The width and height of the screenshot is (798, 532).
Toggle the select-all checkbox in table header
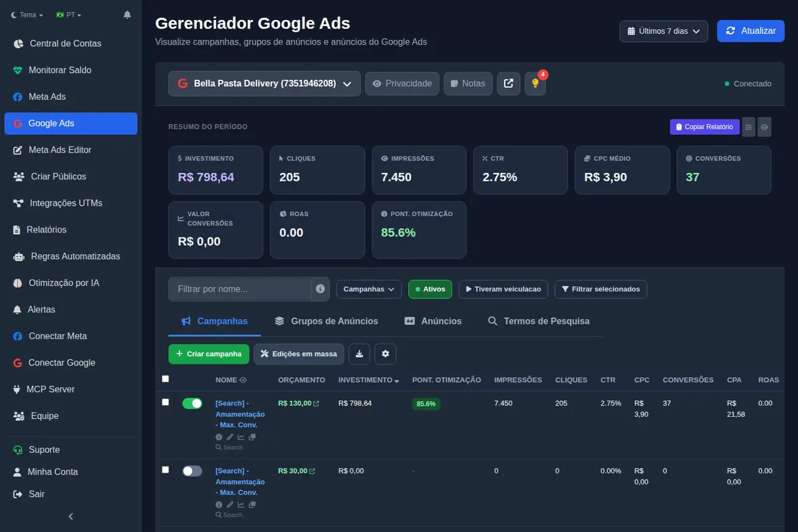[x=166, y=379]
